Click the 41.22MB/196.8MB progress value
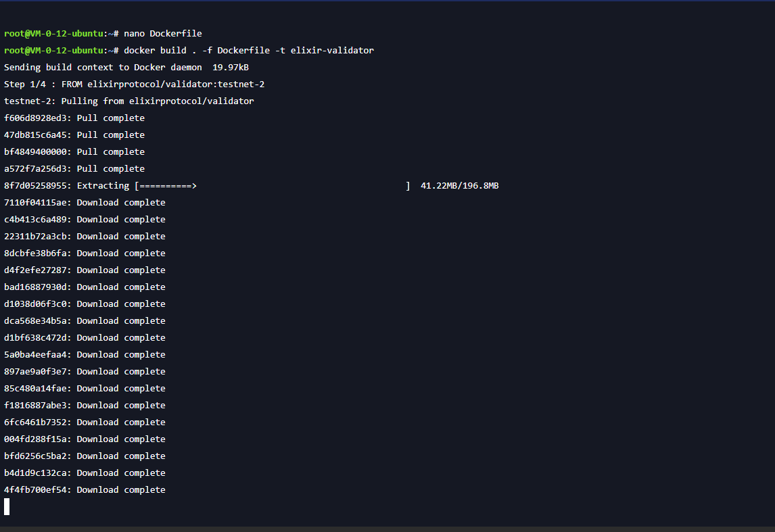775x532 pixels. tap(460, 186)
